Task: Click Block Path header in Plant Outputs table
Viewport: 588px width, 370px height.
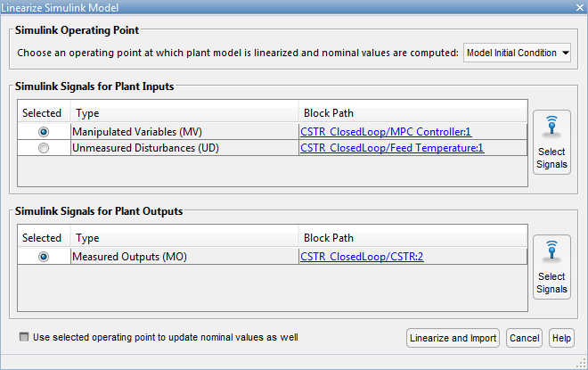Action: pos(412,238)
